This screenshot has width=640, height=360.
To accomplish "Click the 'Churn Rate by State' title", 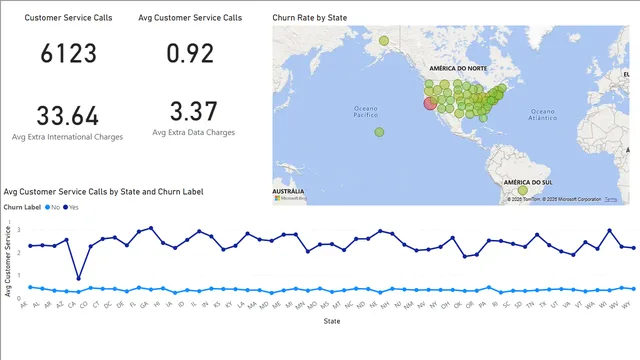I will (x=310, y=18).
